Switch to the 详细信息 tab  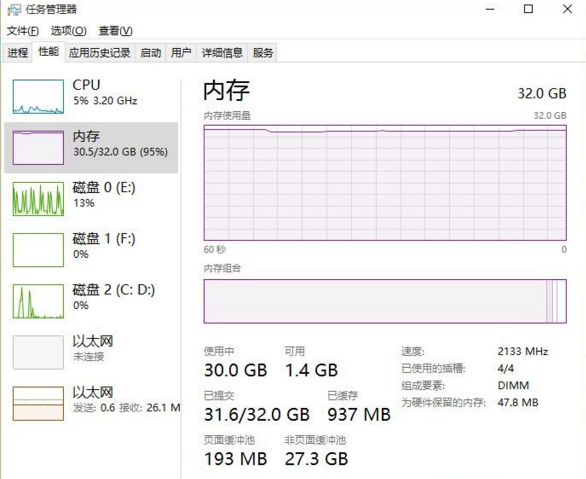222,53
